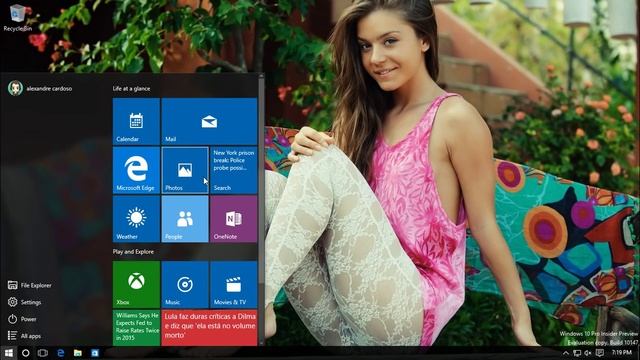Expand hidden system tray icons chevron
Screen dimensions: 640x360
pos(566,353)
